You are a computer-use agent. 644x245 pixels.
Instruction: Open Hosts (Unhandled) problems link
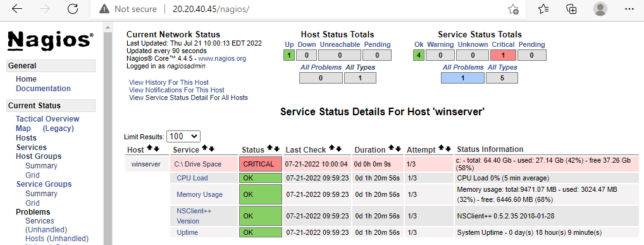pos(57,239)
